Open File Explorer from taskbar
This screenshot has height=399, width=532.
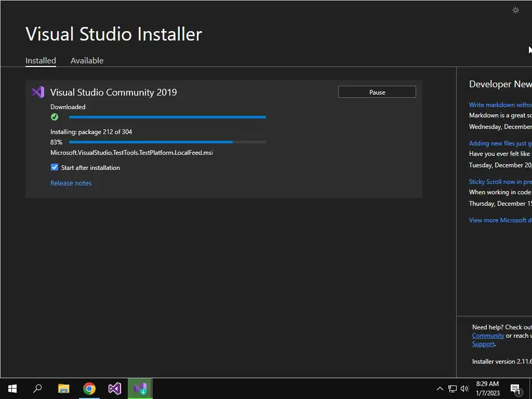(63, 389)
